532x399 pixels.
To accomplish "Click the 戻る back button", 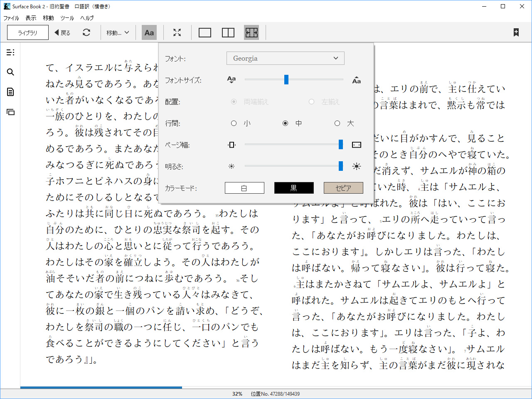I will coord(62,32).
